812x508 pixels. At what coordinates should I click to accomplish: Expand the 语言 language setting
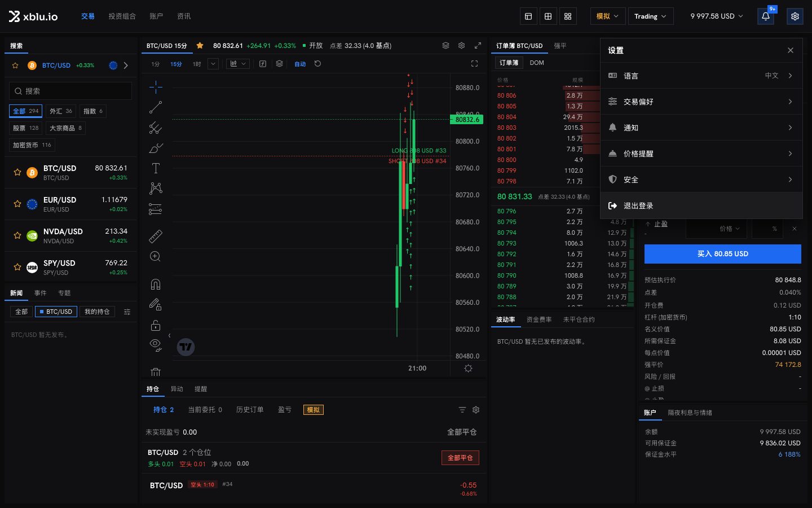click(701, 76)
